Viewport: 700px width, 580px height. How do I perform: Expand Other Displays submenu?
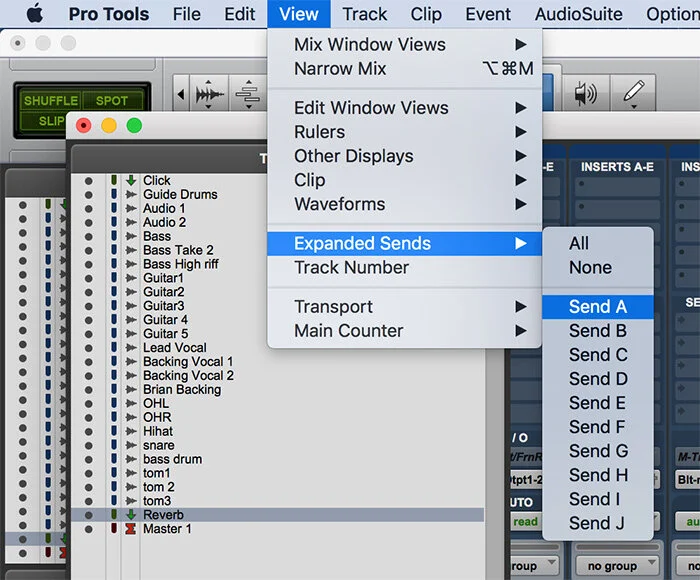[404, 156]
